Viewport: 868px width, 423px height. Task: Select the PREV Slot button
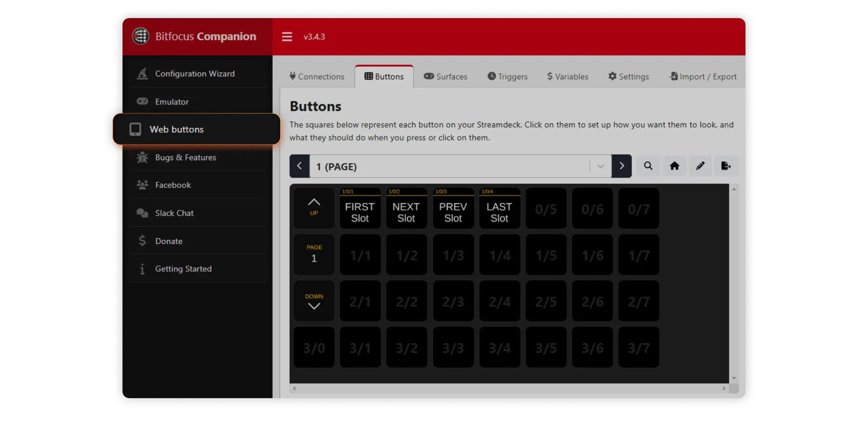click(453, 208)
